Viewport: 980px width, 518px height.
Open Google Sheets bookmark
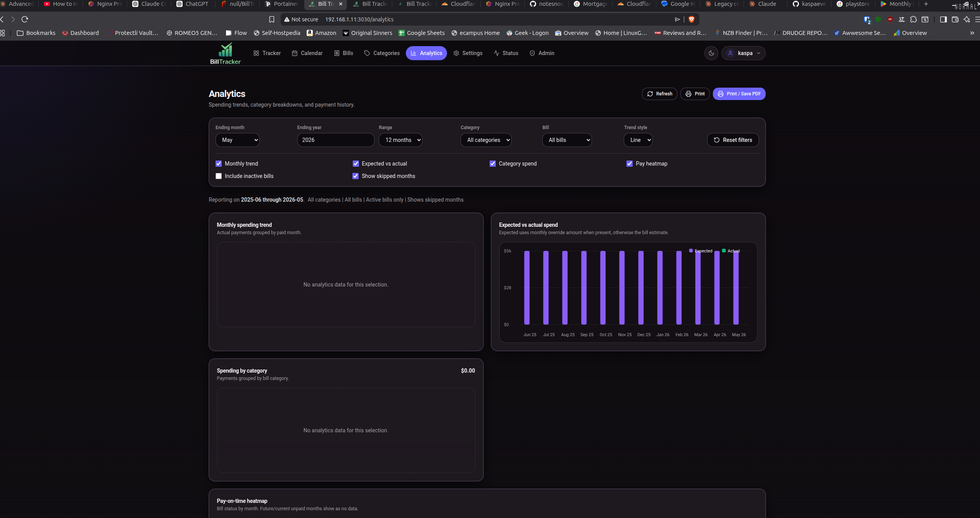[x=422, y=33]
